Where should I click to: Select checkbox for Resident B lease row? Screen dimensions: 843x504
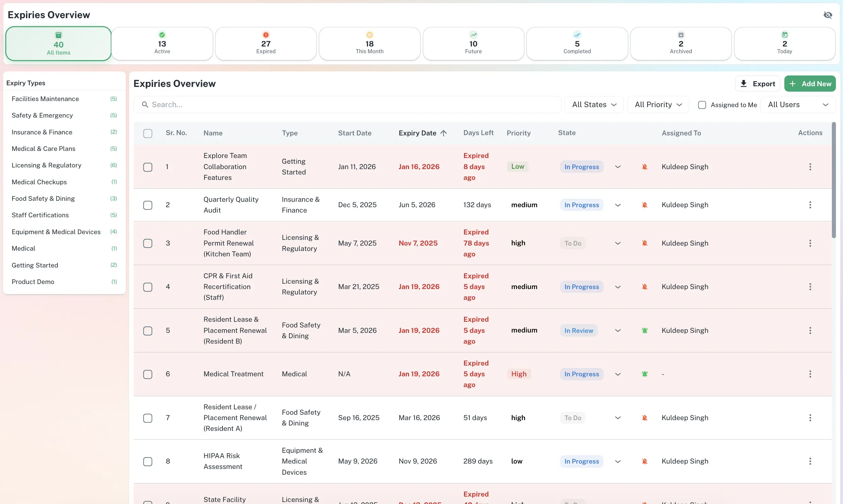click(x=148, y=331)
